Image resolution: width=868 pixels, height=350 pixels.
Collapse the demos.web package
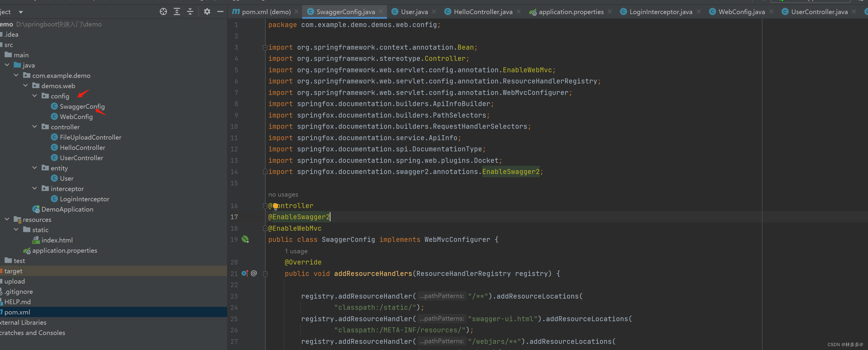(x=26, y=86)
